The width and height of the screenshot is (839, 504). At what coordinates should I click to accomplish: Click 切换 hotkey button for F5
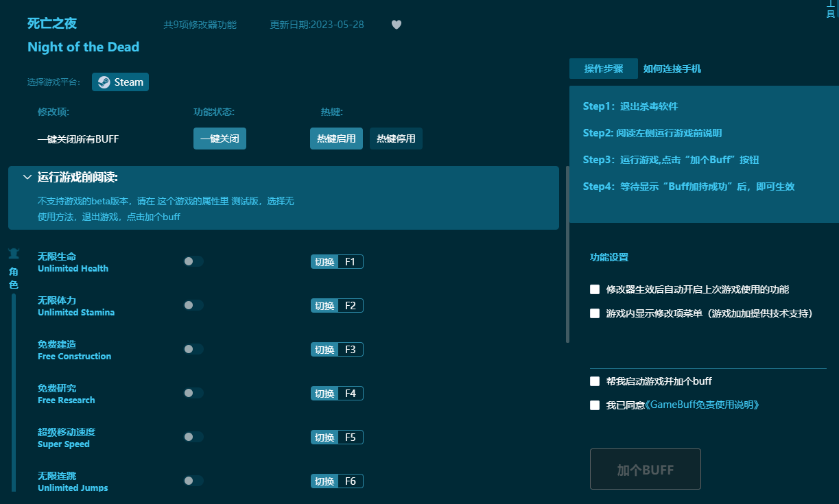(324, 437)
